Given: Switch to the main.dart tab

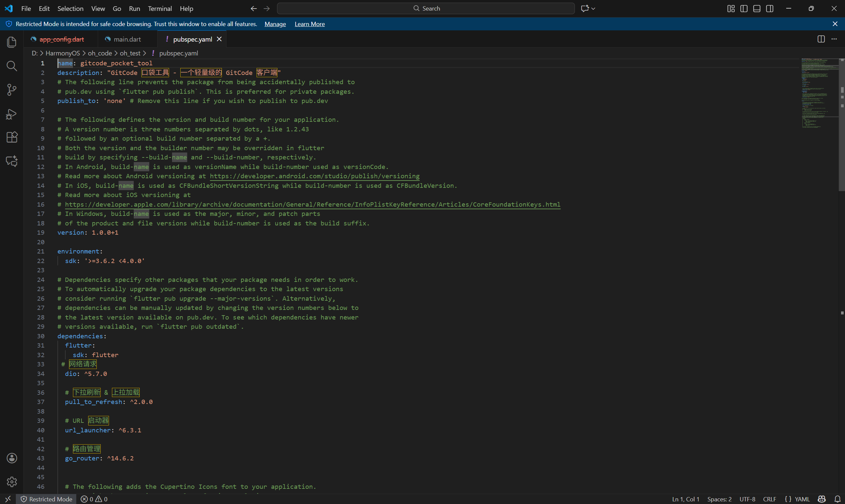Looking at the screenshot, I should coord(127,39).
